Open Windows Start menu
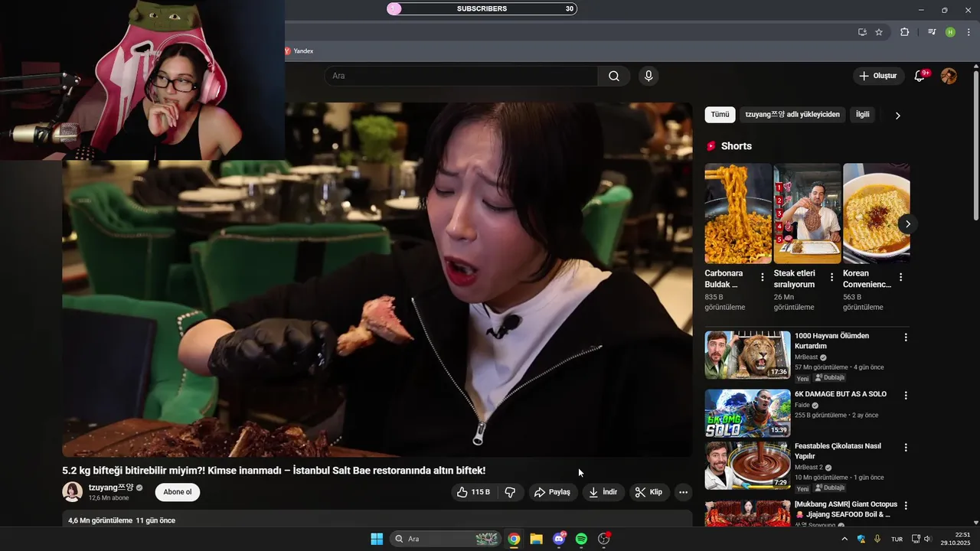This screenshot has width=980, height=551. (377, 539)
